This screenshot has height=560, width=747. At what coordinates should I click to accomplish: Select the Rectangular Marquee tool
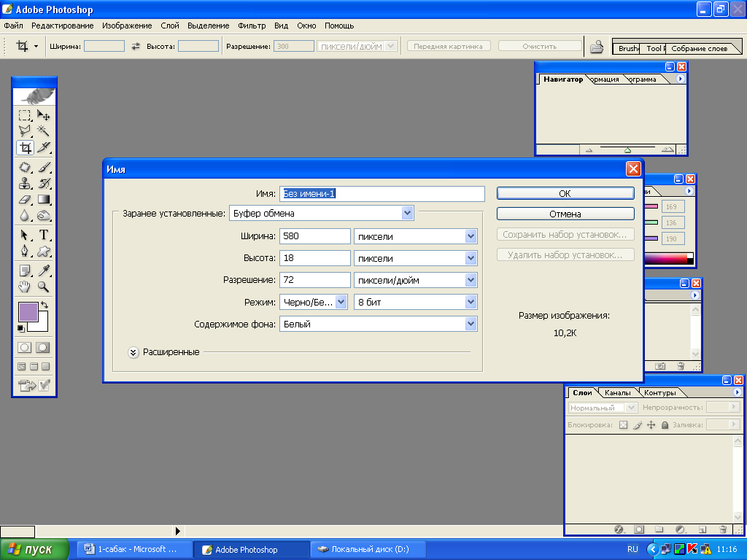pyautogui.click(x=25, y=115)
